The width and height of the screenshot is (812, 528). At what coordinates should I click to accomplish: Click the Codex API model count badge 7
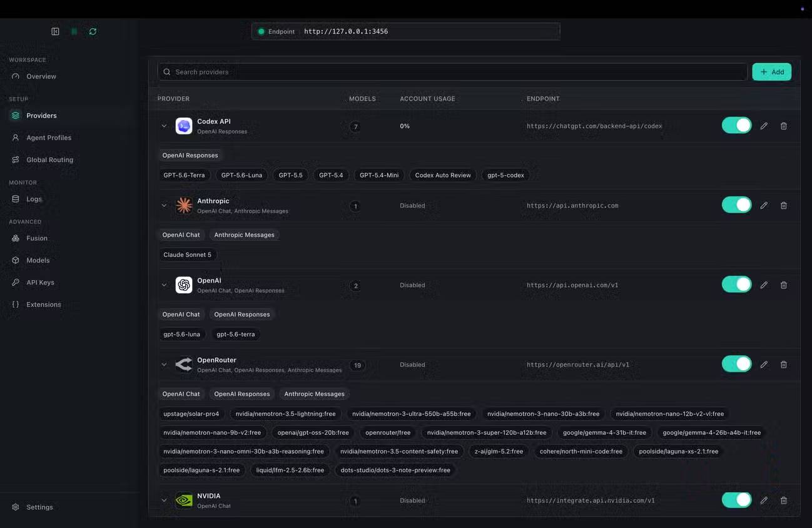coord(355,126)
